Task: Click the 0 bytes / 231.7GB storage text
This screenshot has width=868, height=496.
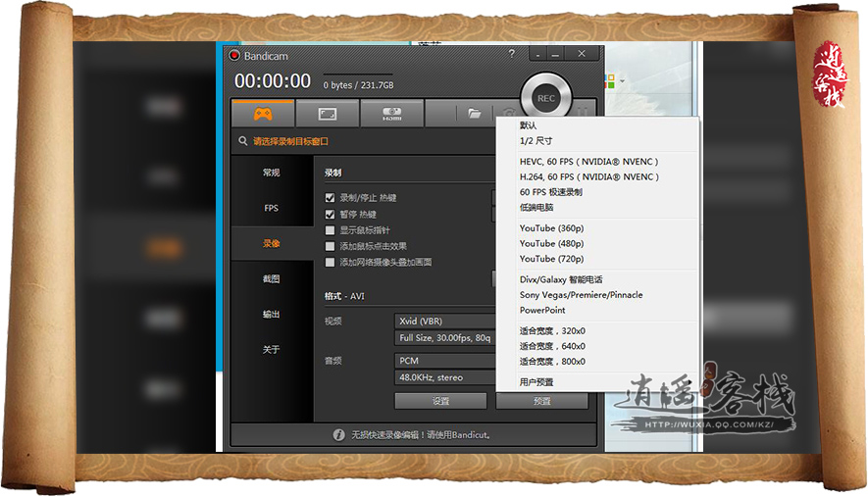Action: (x=359, y=85)
